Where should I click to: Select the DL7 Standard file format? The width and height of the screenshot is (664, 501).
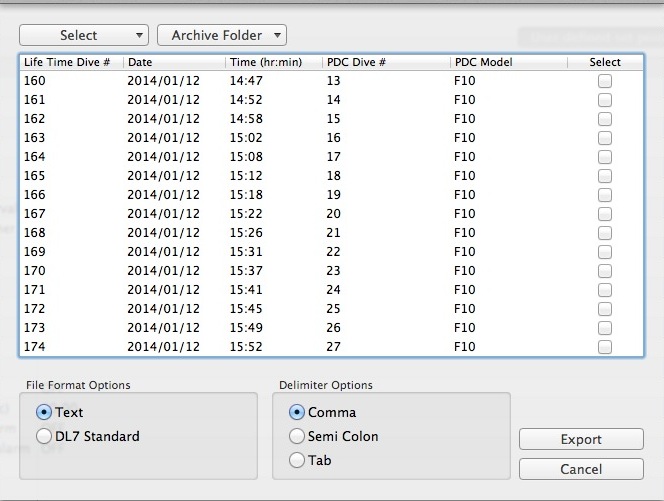(44, 436)
